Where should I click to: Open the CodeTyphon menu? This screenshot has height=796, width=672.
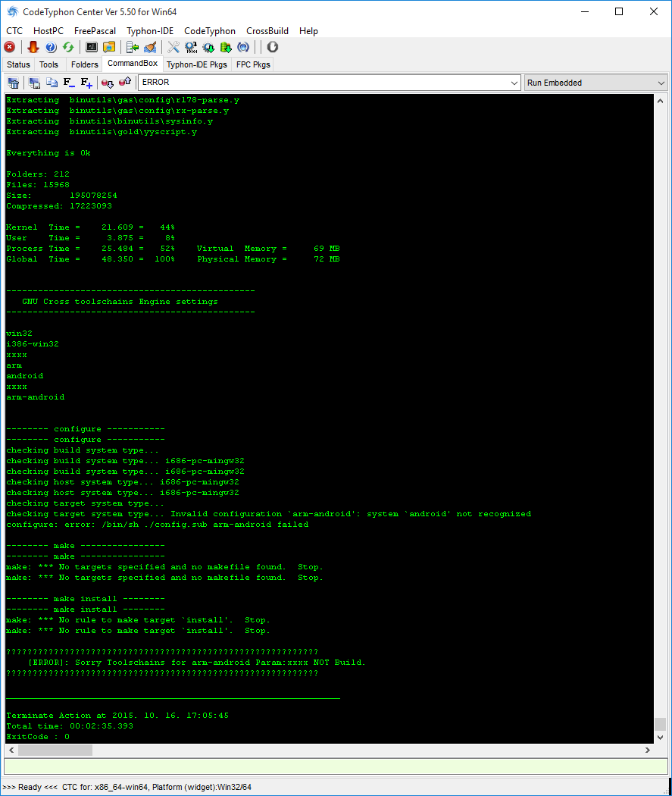pos(209,31)
